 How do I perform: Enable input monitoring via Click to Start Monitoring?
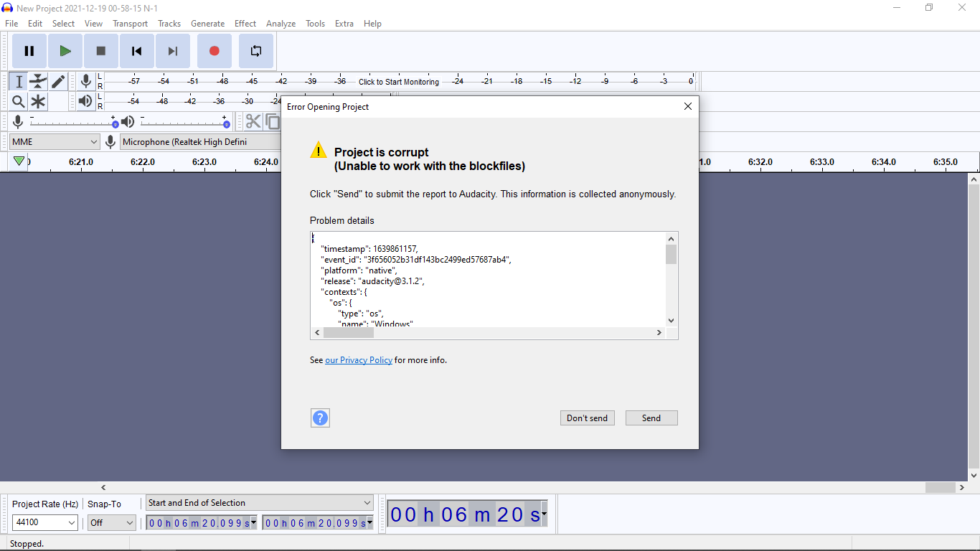[398, 81]
